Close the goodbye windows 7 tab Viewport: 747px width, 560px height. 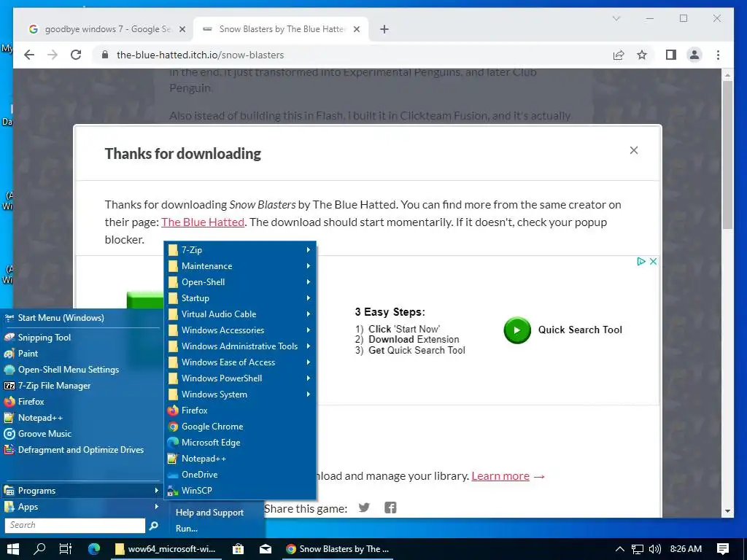click(x=182, y=29)
